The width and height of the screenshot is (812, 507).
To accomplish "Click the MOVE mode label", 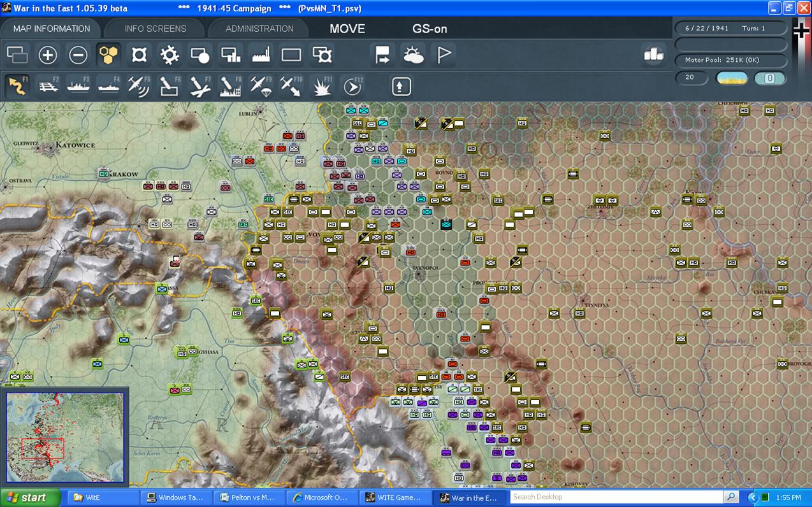I will pyautogui.click(x=347, y=29).
